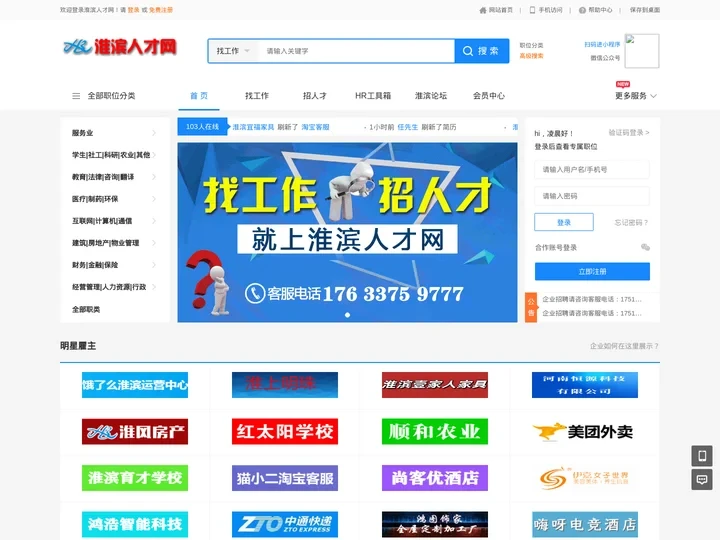Screen dimensions: 720x540
Task: Click the 找工作 招人才 banner image
Action: [x=348, y=232]
